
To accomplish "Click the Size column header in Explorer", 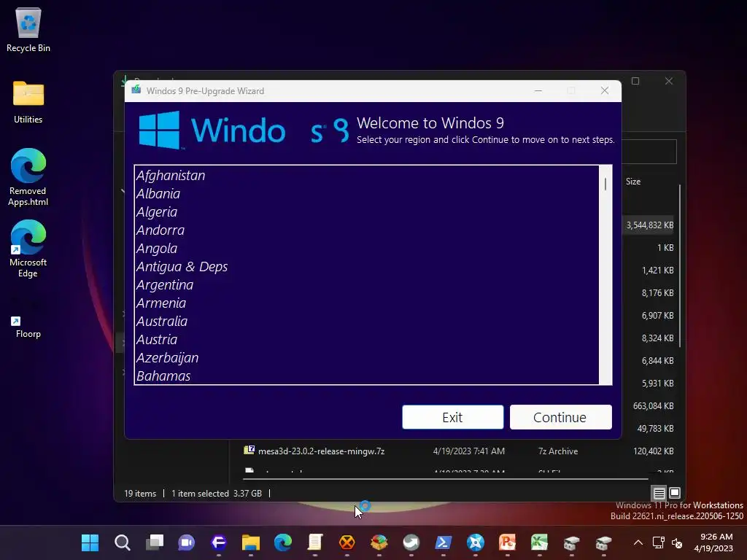I will click(x=633, y=182).
